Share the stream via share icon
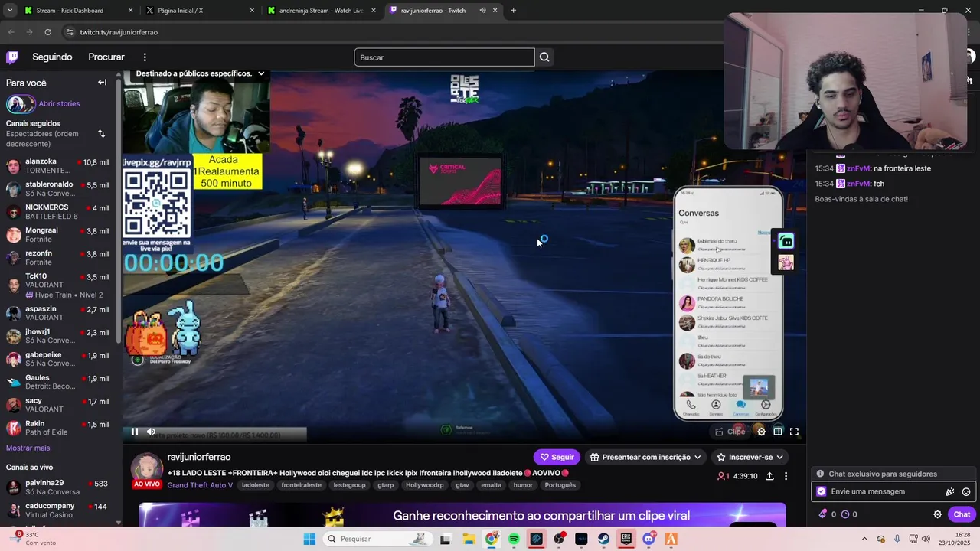Screen dimensions: 980x551 (x=769, y=476)
